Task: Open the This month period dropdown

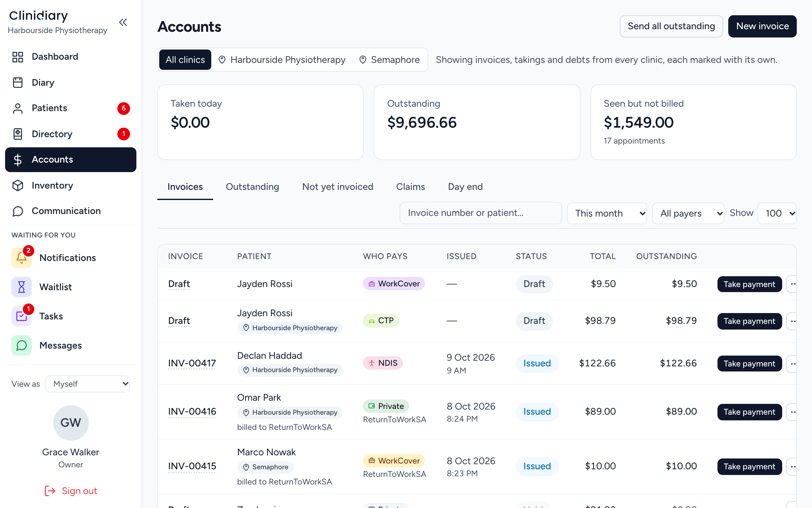Action: click(x=607, y=213)
